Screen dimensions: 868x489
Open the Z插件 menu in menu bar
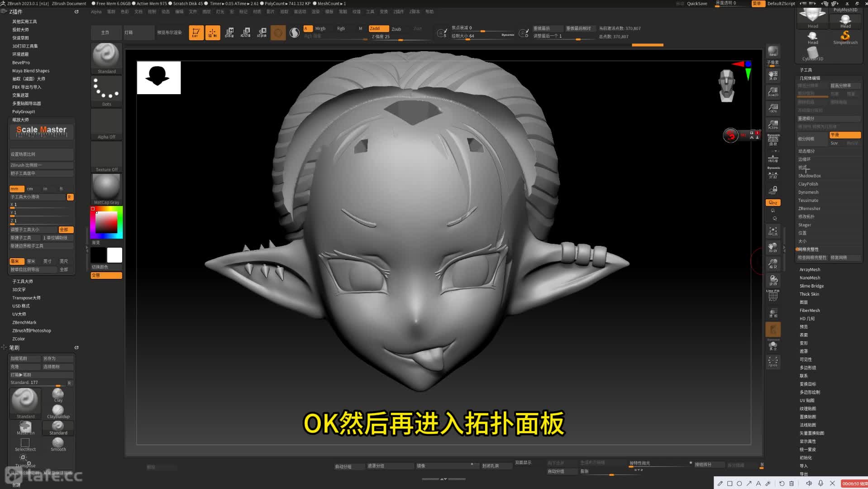coord(399,12)
